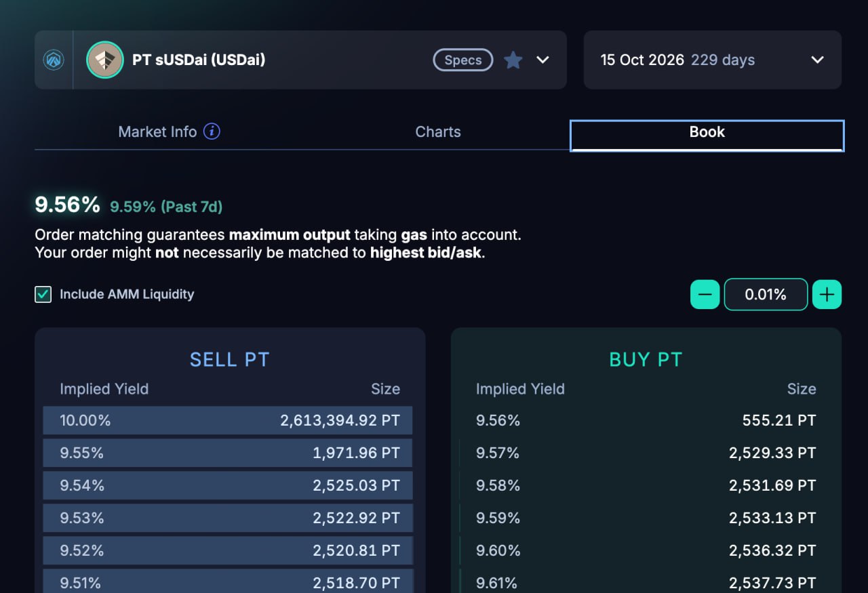Select the Book tab
Image resolution: width=868 pixels, height=593 pixels.
coord(707,135)
